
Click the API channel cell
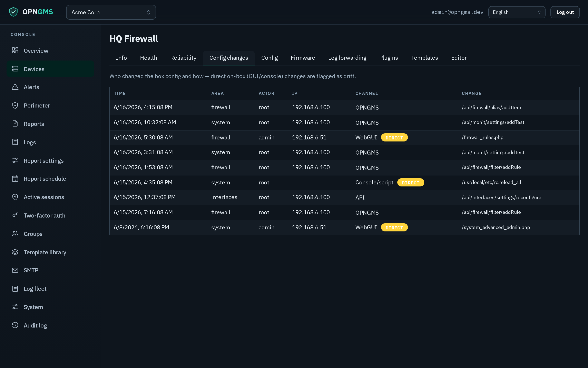coord(360,197)
